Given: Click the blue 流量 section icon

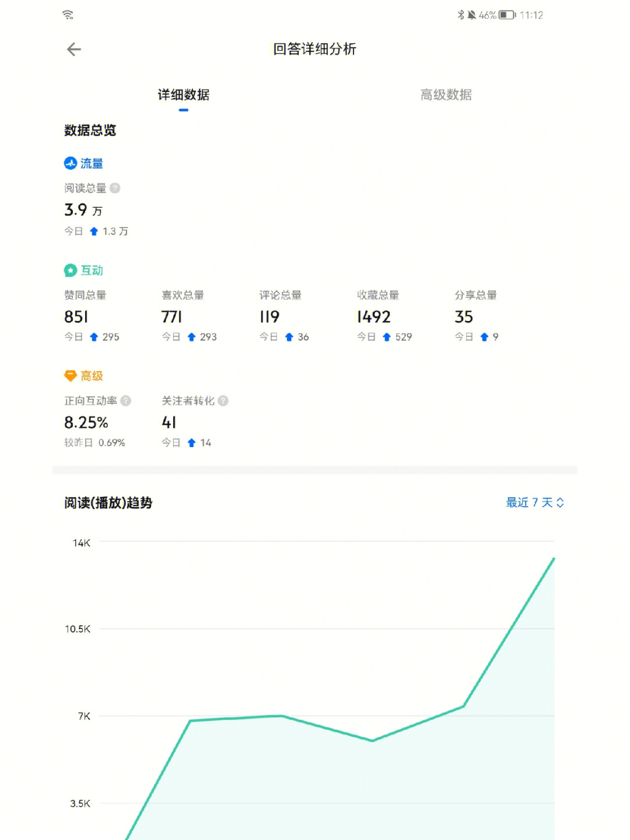Looking at the screenshot, I should (71, 163).
